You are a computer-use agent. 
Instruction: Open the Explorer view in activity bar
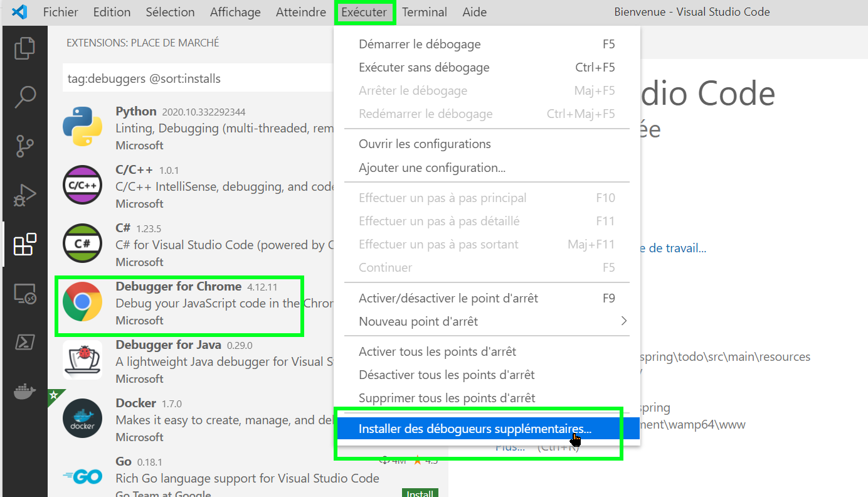24,49
